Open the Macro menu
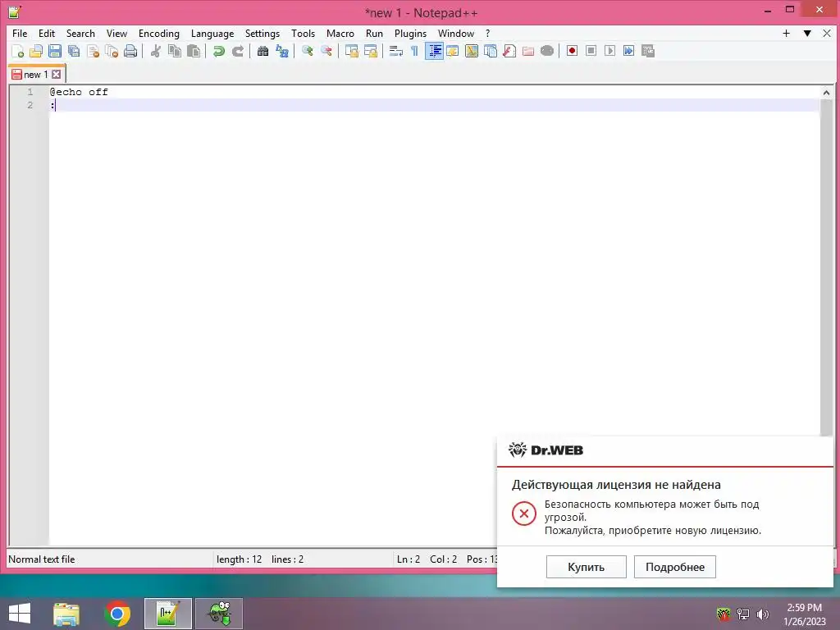Viewport: 840px width, 630px height. pos(340,33)
